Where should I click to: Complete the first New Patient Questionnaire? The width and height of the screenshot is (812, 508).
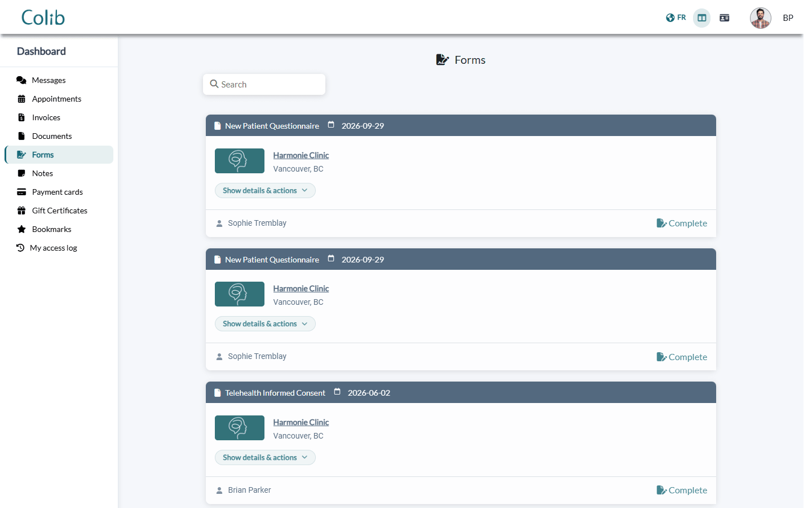click(x=682, y=224)
